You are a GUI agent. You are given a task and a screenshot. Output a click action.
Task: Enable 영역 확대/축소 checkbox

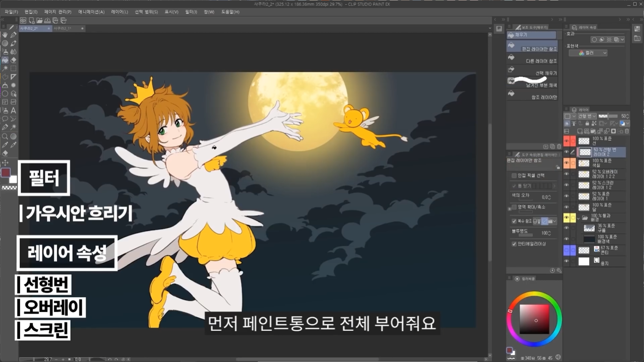514,207
